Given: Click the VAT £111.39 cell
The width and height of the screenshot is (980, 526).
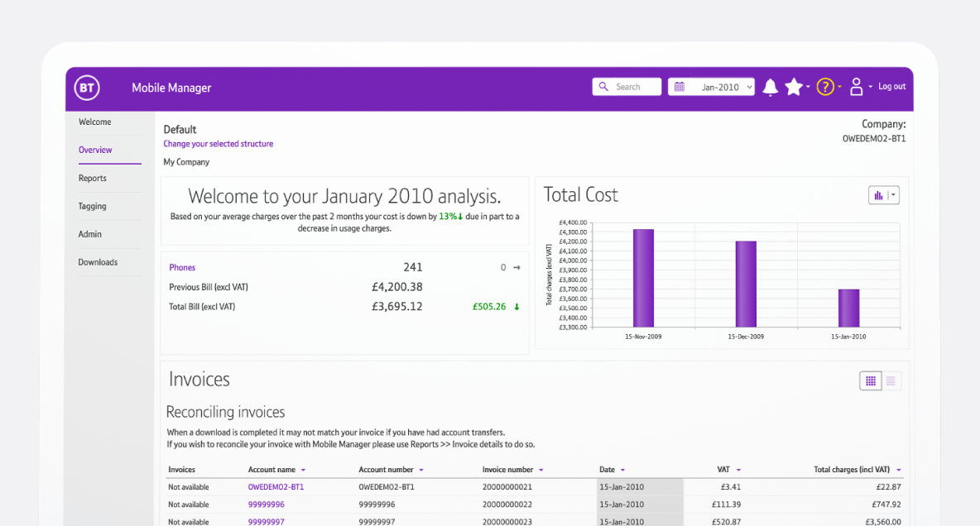Looking at the screenshot, I should pyautogui.click(x=726, y=504).
